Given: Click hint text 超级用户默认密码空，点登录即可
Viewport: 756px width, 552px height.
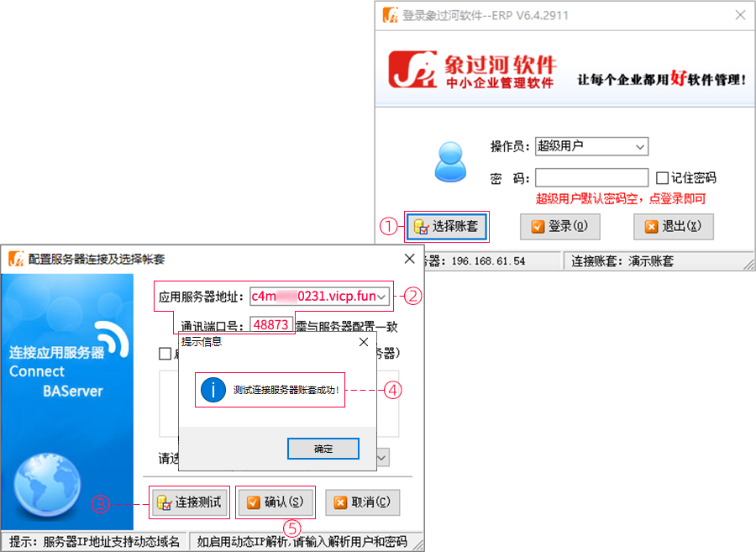Looking at the screenshot, I should (x=621, y=198).
